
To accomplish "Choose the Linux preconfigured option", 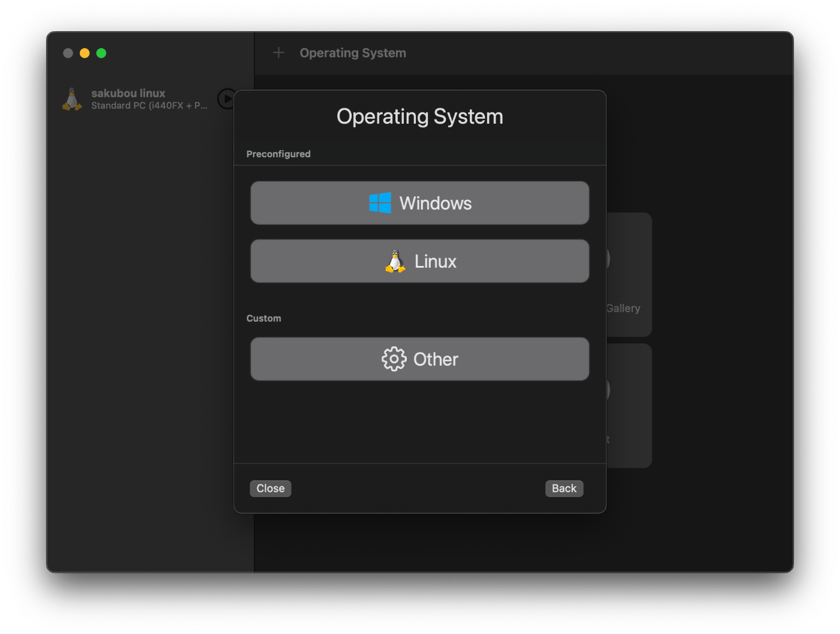I will (419, 261).
